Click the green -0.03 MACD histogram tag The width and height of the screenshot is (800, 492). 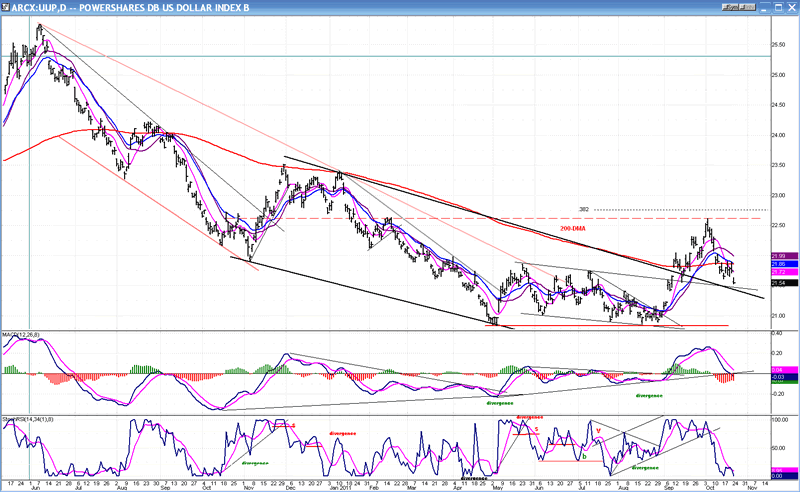click(x=784, y=378)
